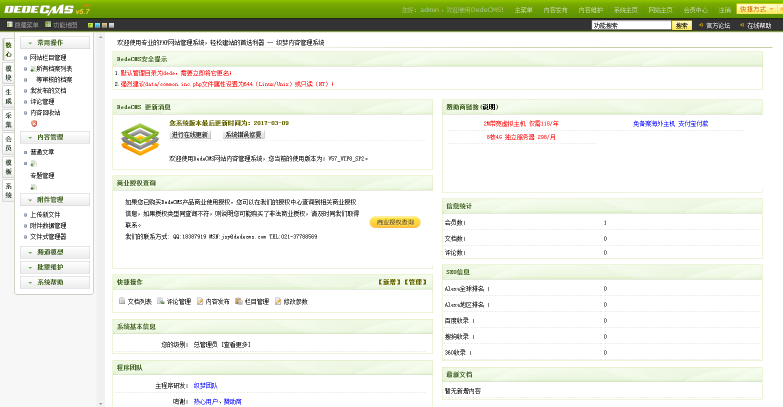This screenshot has width=783, height=407.
Task: Open 上传新文件 in the sidebar
Action: tap(45, 215)
